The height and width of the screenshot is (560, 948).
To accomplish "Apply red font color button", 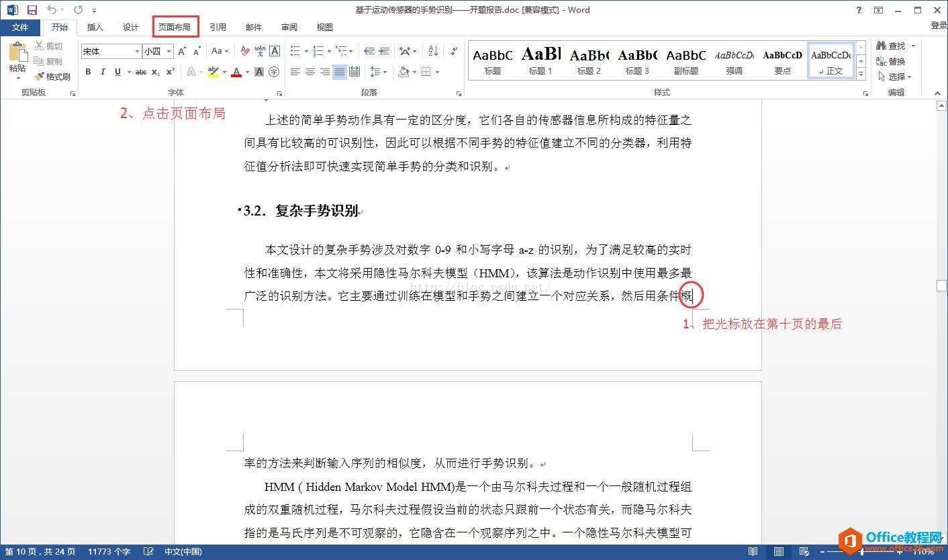I will (x=236, y=72).
